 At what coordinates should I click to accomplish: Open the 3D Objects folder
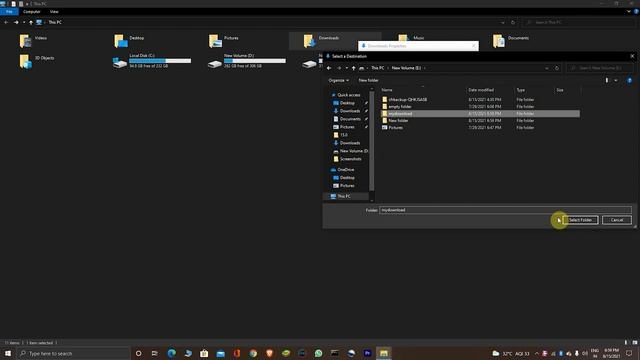[x=37, y=61]
